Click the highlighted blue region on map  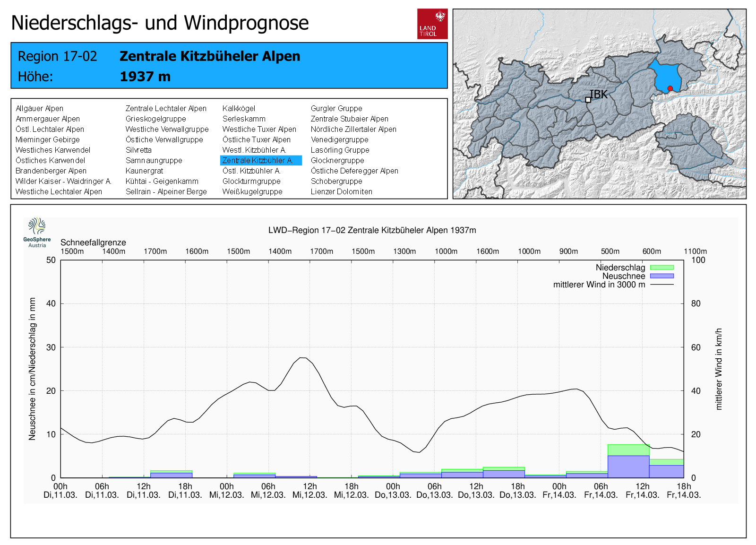664,75
